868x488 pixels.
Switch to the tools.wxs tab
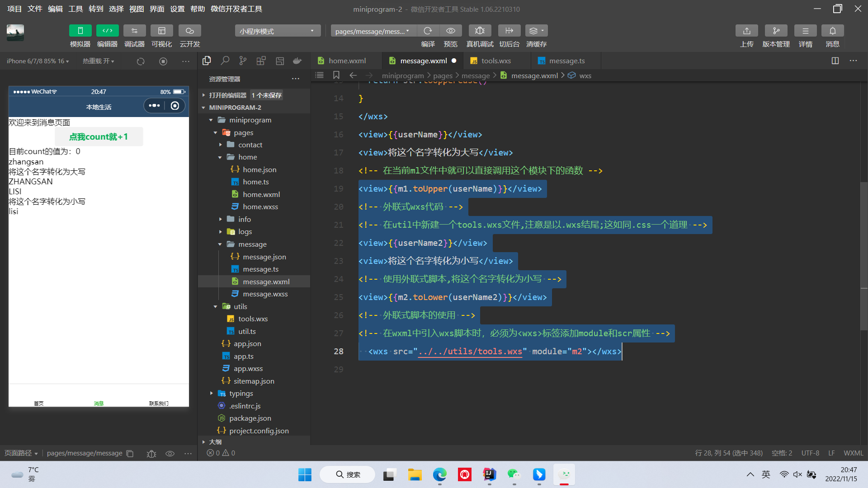495,61
